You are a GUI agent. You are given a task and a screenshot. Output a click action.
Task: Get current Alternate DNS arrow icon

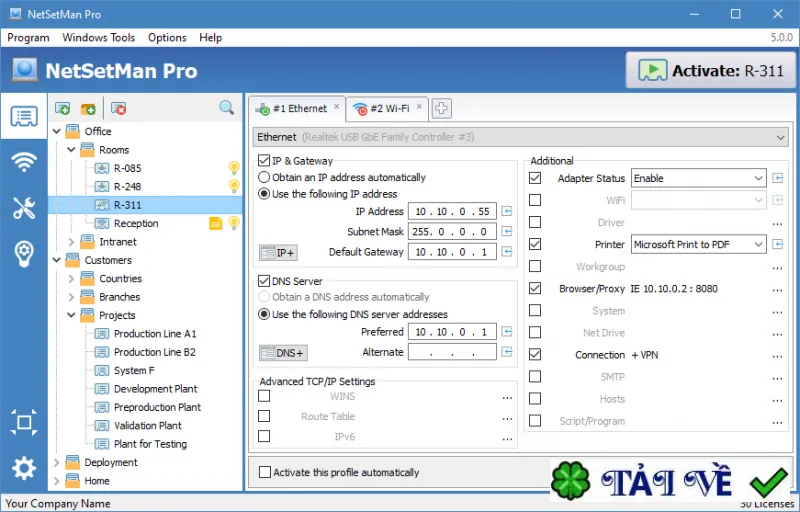tap(507, 352)
